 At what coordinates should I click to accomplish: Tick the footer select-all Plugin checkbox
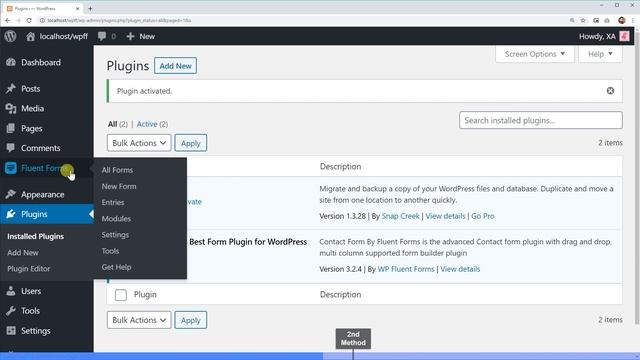pos(121,295)
